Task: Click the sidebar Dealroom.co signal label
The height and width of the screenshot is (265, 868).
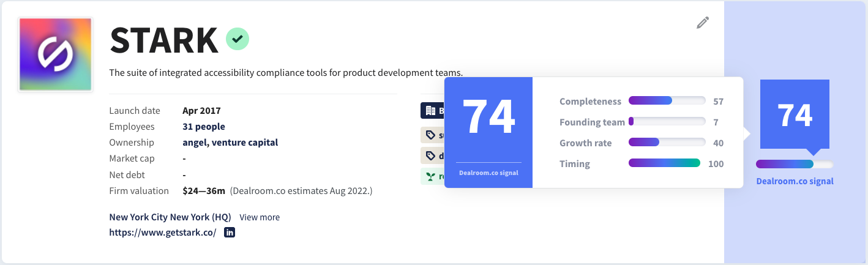Action: pos(795,181)
